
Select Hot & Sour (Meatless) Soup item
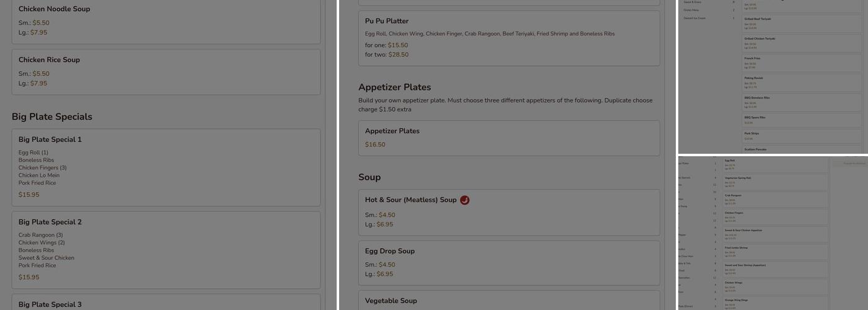(508, 211)
